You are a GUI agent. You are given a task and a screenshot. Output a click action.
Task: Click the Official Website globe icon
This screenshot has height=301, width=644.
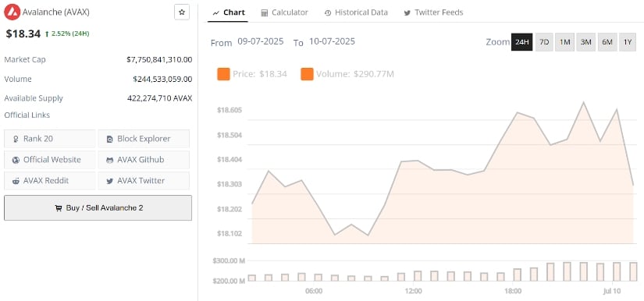pos(16,160)
